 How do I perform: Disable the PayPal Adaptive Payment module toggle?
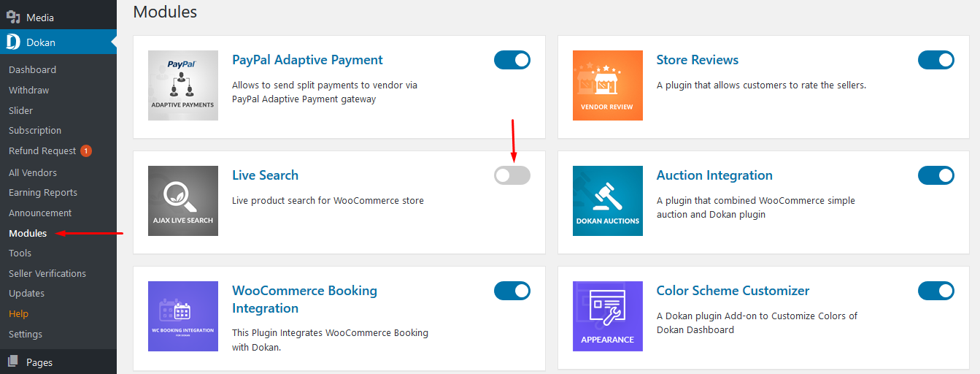click(x=512, y=60)
